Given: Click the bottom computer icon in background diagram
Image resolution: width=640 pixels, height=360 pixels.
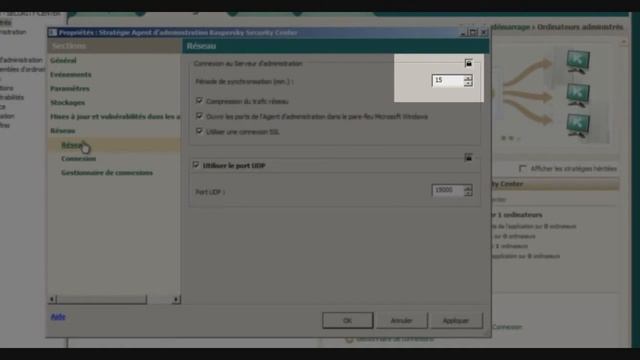Looking at the screenshot, I should tap(578, 126).
